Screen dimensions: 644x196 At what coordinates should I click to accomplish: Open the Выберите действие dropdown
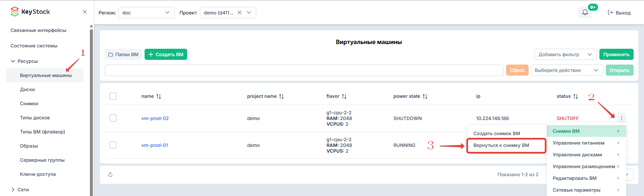pyautogui.click(x=567, y=70)
